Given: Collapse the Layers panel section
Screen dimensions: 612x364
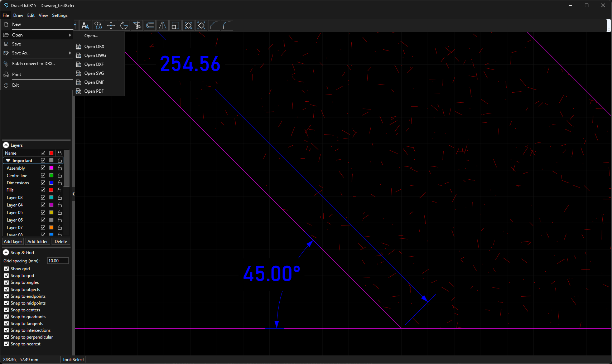Looking at the screenshot, I should point(6,145).
